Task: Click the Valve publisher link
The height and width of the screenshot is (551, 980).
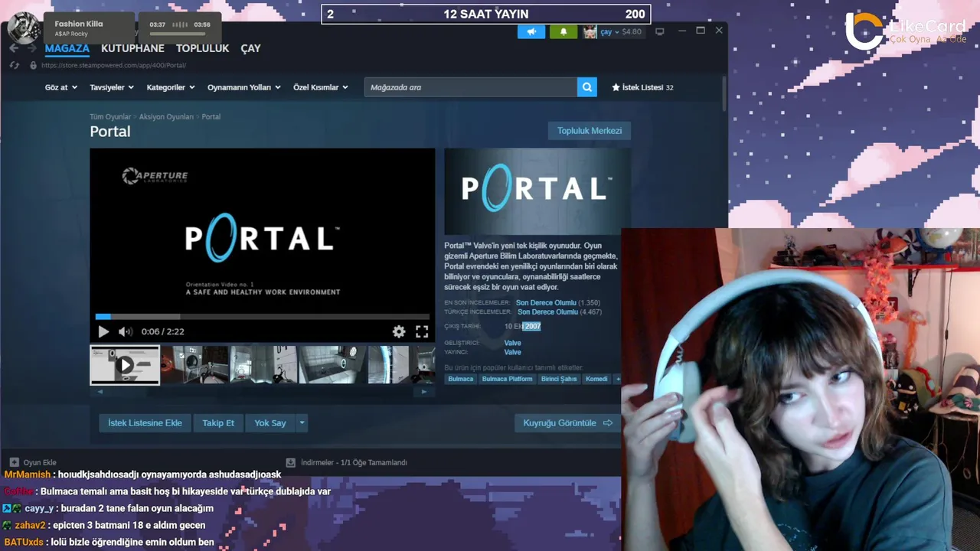Action: point(512,352)
